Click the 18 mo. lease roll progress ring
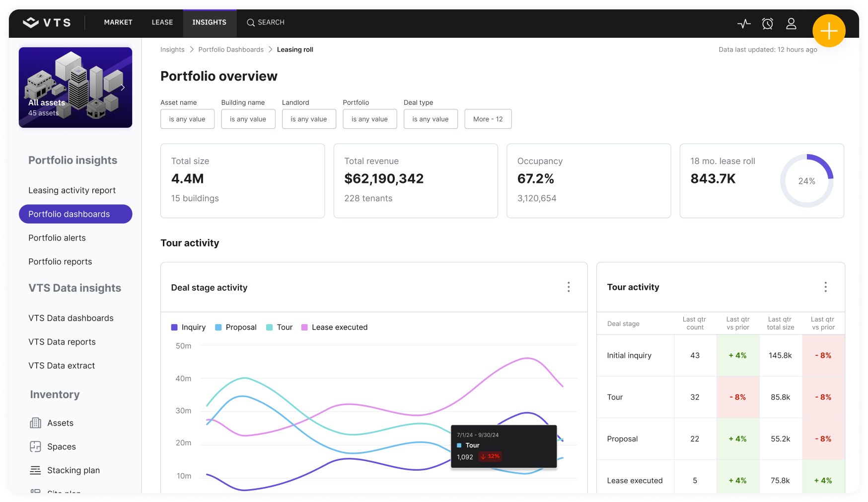868x502 pixels. coord(807,181)
